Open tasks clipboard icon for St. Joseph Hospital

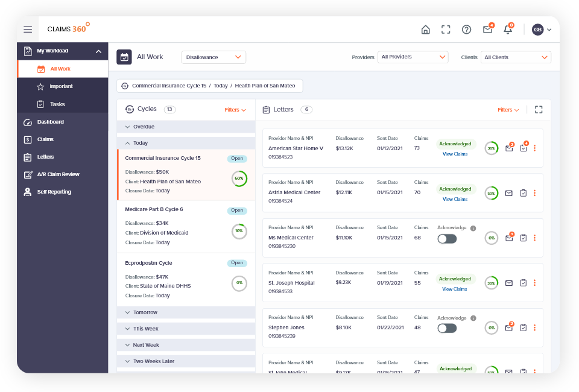[x=524, y=283]
